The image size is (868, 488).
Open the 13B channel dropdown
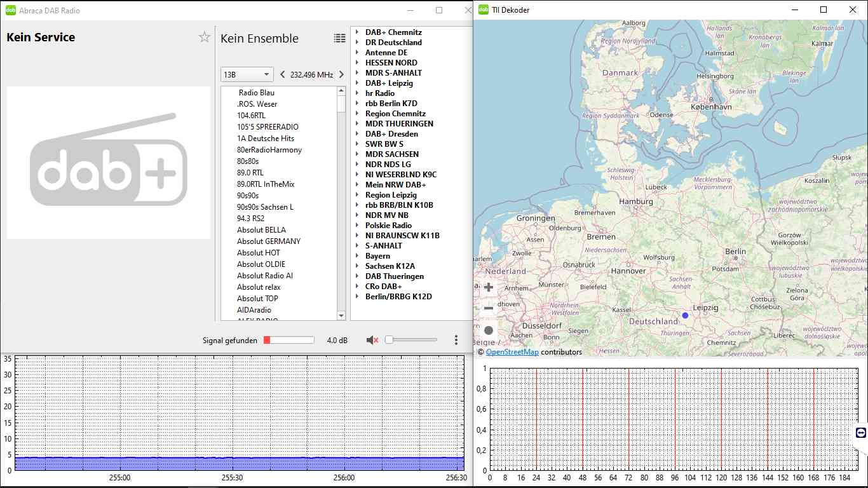[x=247, y=74]
